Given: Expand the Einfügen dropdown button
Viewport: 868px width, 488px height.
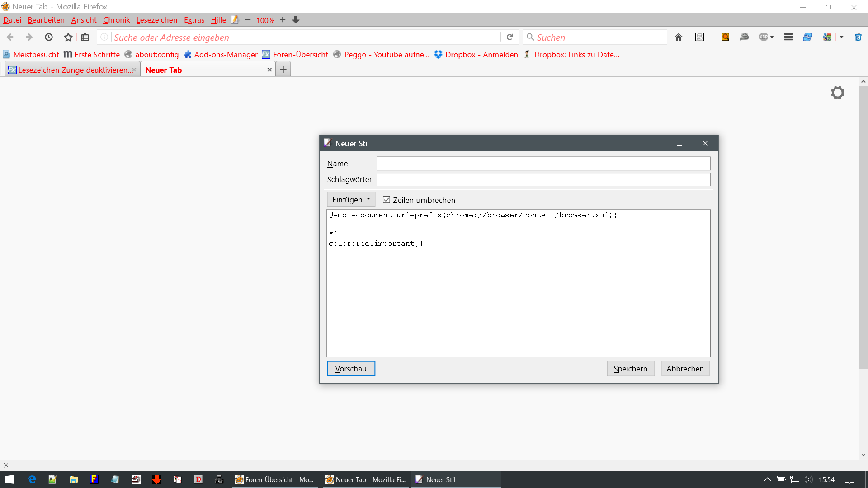Looking at the screenshot, I should [x=351, y=200].
